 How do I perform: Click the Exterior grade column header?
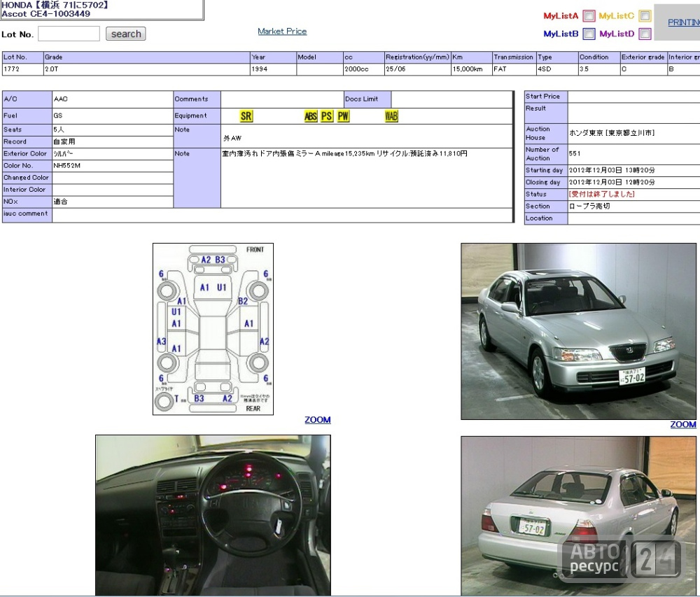[x=643, y=57]
